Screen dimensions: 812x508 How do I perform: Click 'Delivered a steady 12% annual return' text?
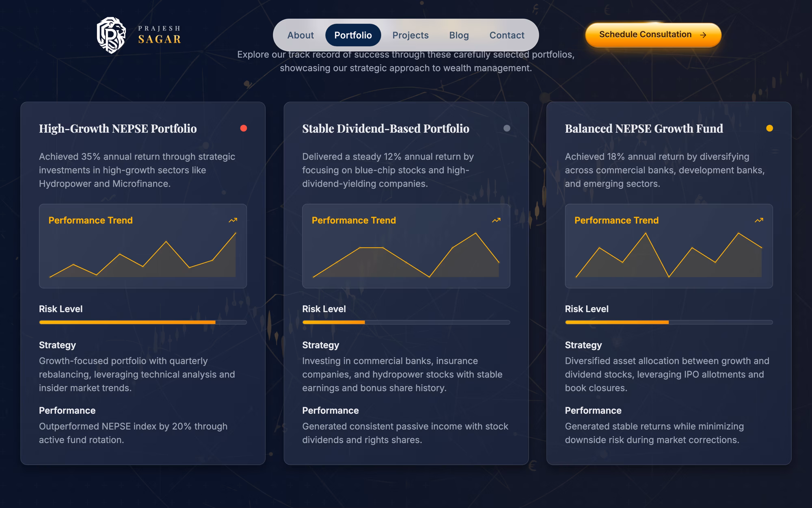pos(388,170)
